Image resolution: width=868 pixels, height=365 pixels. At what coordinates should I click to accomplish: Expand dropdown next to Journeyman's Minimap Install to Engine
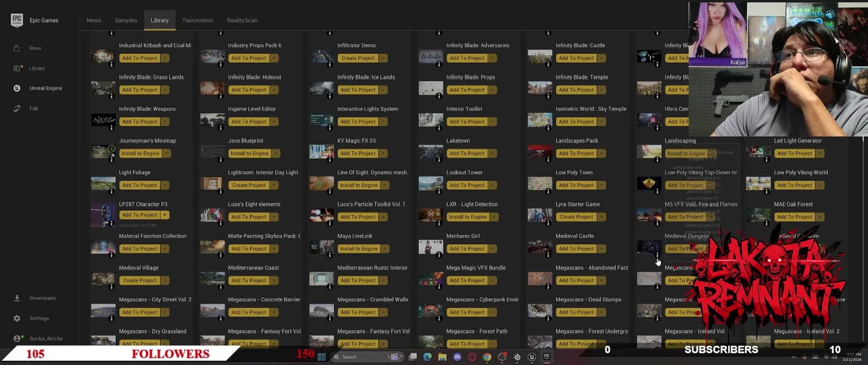167,154
